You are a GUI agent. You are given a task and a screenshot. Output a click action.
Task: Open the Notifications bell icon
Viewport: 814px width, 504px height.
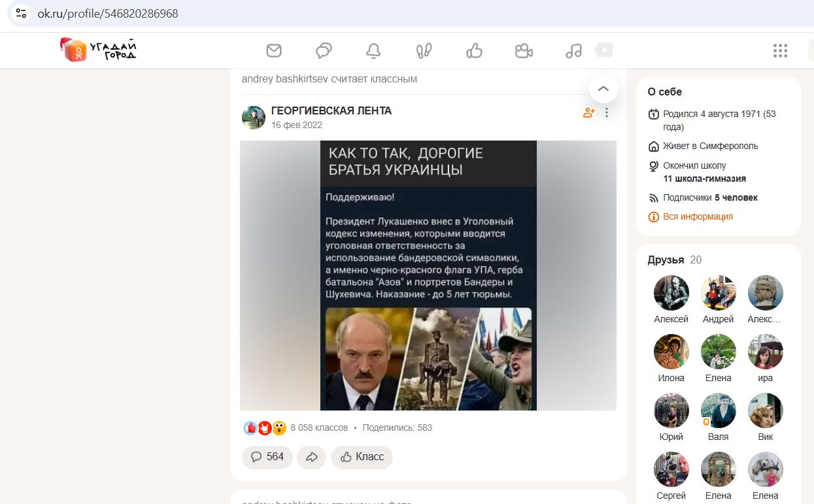373,50
